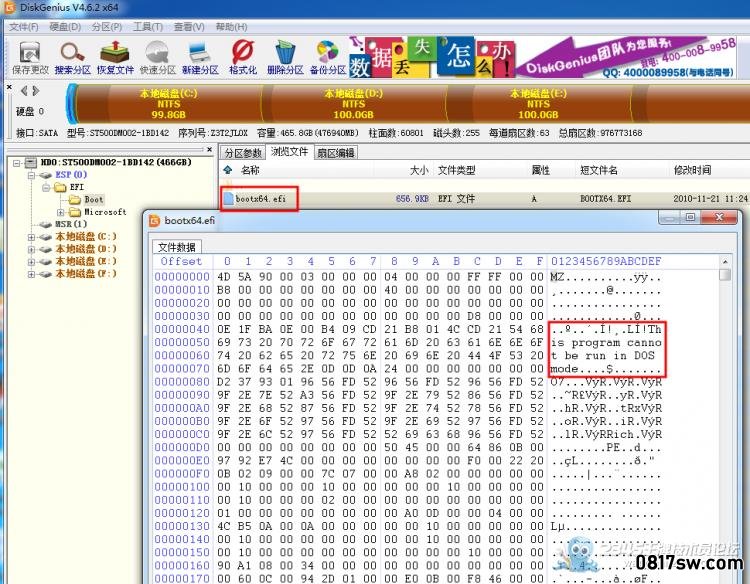
Task: Expand 本地磁盘(E:) in the tree
Action: click(x=32, y=262)
